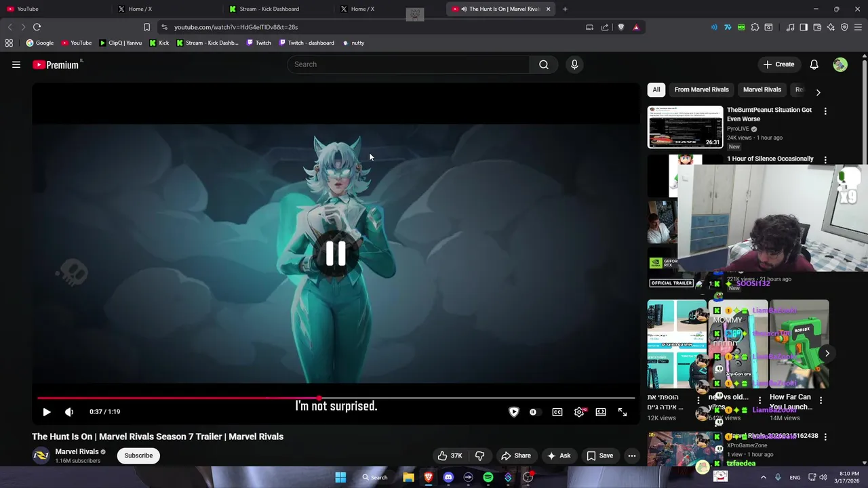The height and width of the screenshot is (488, 868).
Task: Click the search magnifier button
Action: coord(544,64)
